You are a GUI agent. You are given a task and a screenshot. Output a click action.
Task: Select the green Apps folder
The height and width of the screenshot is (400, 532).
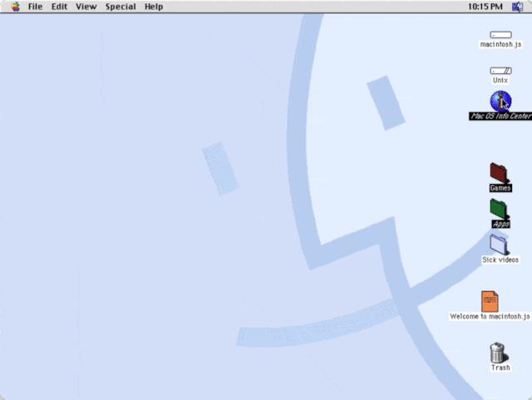pyautogui.click(x=500, y=209)
